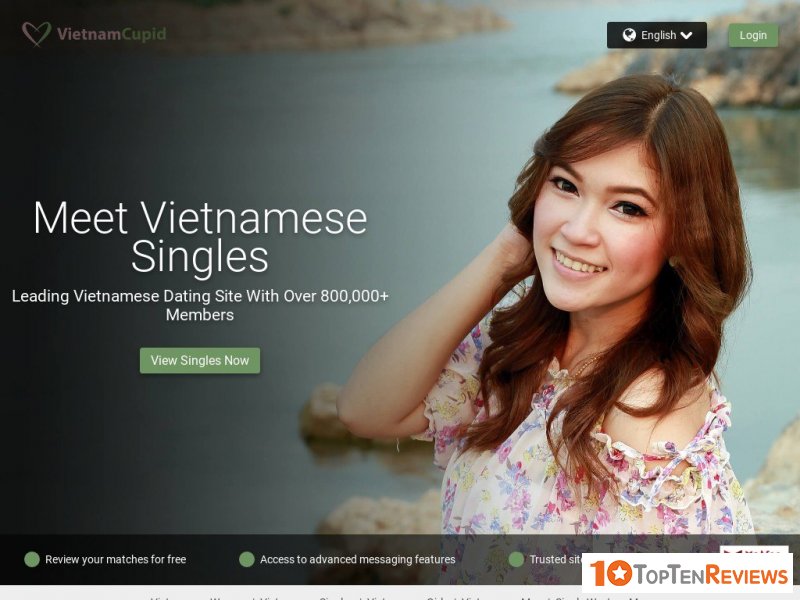Click Access to advanced messaging features text
Image resolution: width=800 pixels, height=600 pixels.
point(358,559)
